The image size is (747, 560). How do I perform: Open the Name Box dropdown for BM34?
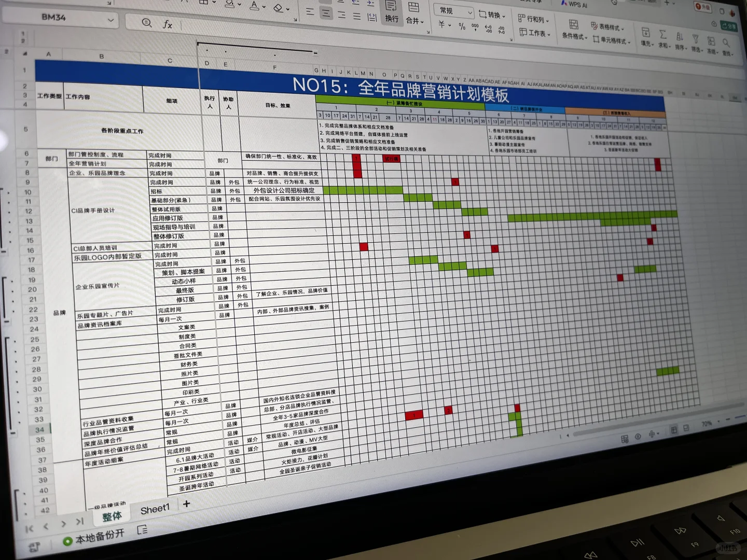[110, 20]
